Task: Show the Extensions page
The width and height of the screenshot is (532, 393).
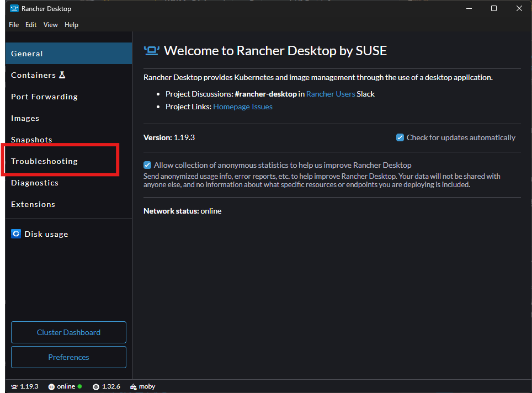Action: (x=68, y=204)
